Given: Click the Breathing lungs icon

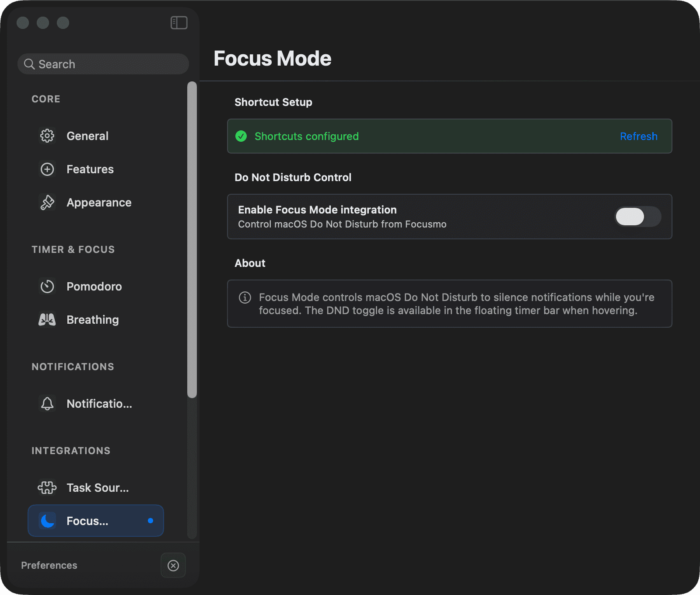Looking at the screenshot, I should coord(47,319).
